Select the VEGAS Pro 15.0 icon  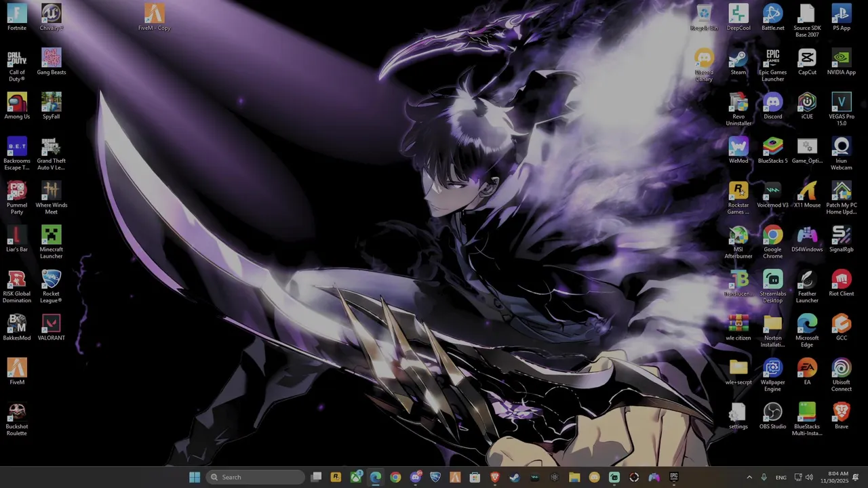coord(842,110)
